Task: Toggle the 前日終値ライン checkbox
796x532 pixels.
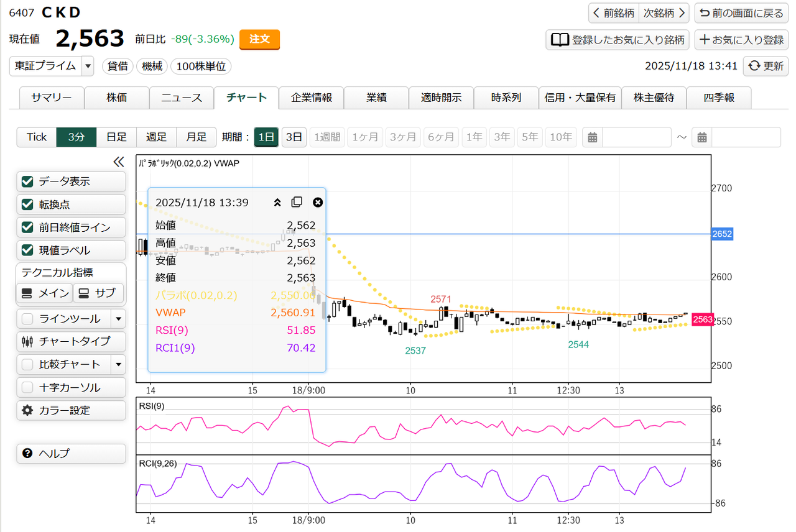Action: pyautogui.click(x=27, y=227)
